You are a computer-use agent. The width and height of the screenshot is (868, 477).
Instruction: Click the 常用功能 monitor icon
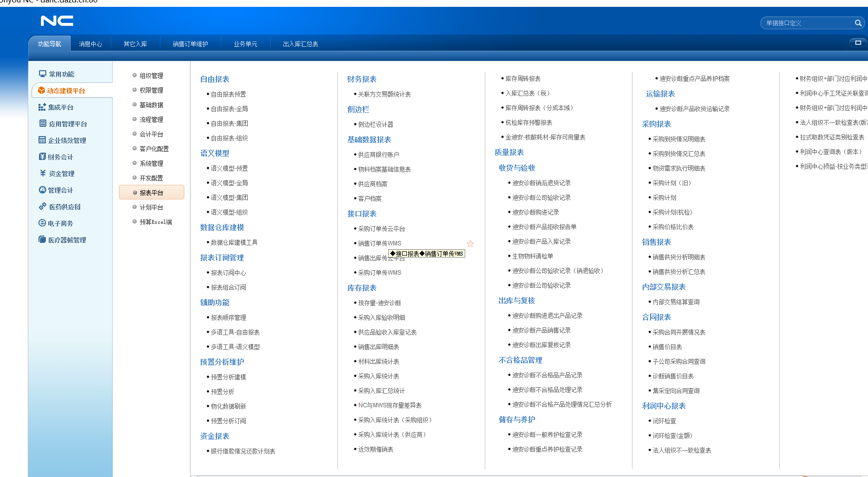[42, 74]
